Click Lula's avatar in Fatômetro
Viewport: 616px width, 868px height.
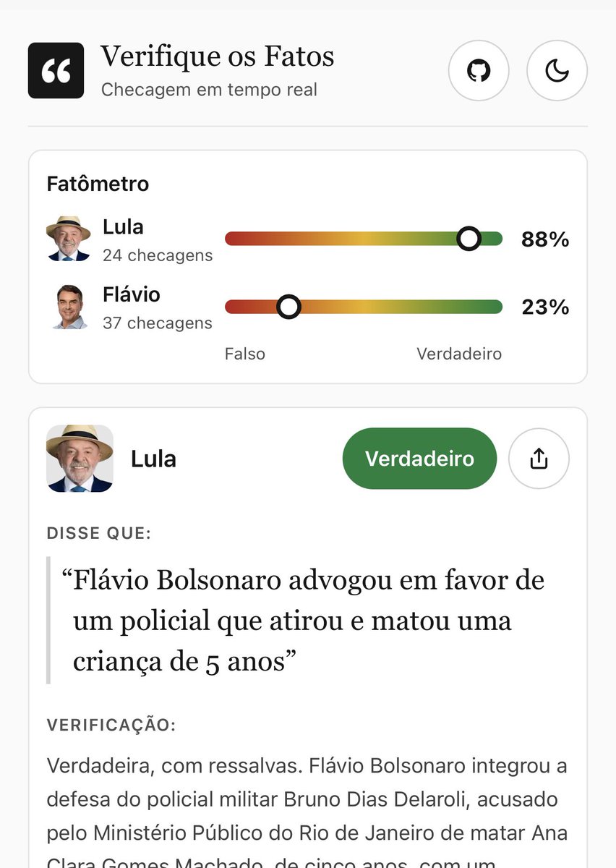tap(68, 238)
